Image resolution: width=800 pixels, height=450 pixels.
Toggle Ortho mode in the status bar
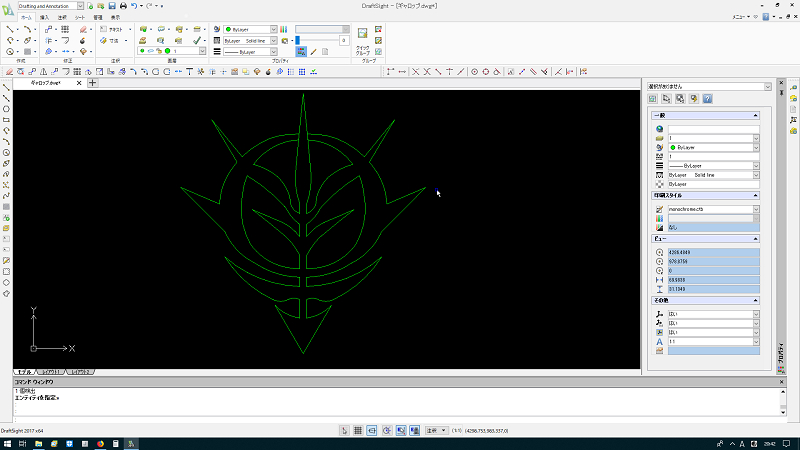[x=372, y=431]
